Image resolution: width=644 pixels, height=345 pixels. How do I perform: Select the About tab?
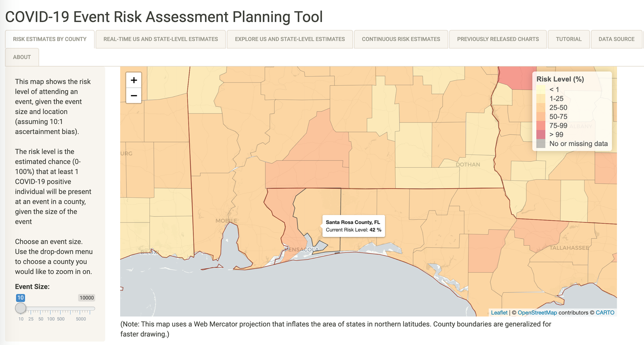click(x=22, y=57)
